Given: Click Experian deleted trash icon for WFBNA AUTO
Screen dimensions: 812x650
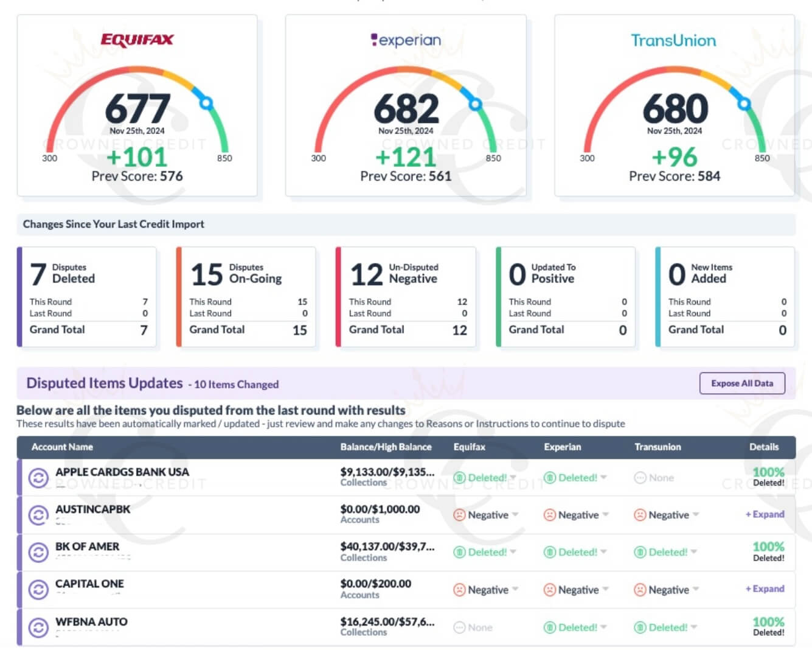Looking at the screenshot, I should click(550, 627).
